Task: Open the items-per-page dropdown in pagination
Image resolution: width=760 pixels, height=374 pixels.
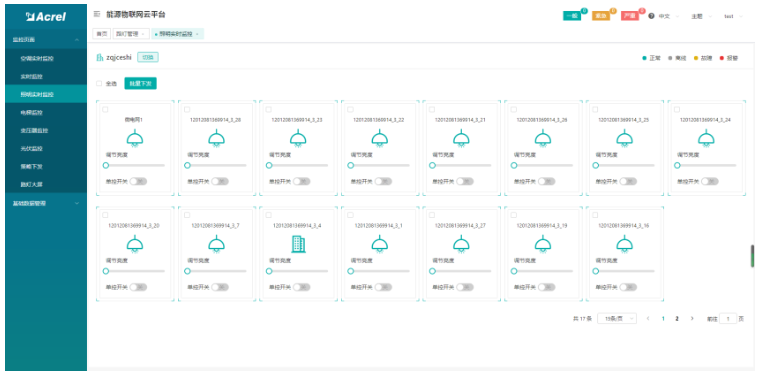Action: tap(617, 318)
